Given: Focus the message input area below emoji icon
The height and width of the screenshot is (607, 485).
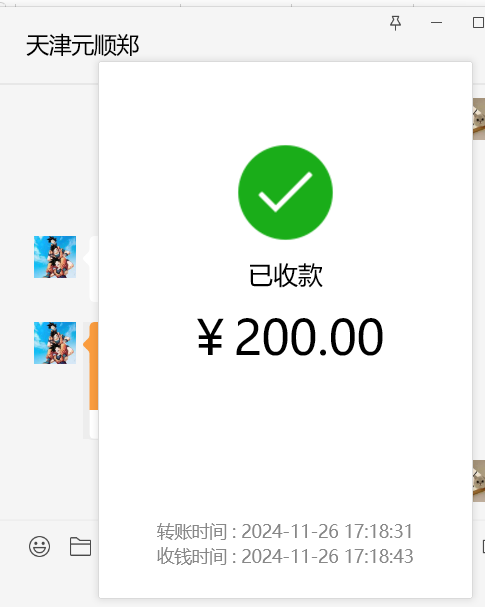Looking at the screenshot, I should coord(50,585).
